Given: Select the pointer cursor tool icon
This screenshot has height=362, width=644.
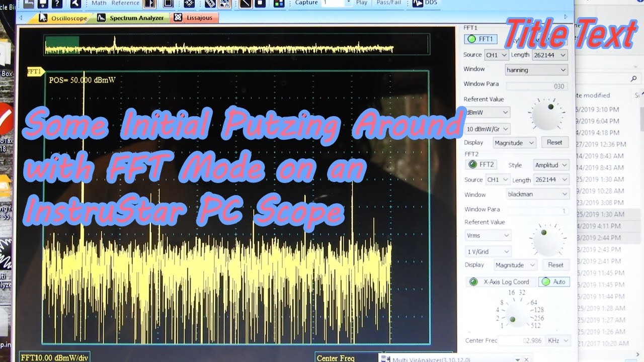Looking at the screenshot, I should pos(75,3).
